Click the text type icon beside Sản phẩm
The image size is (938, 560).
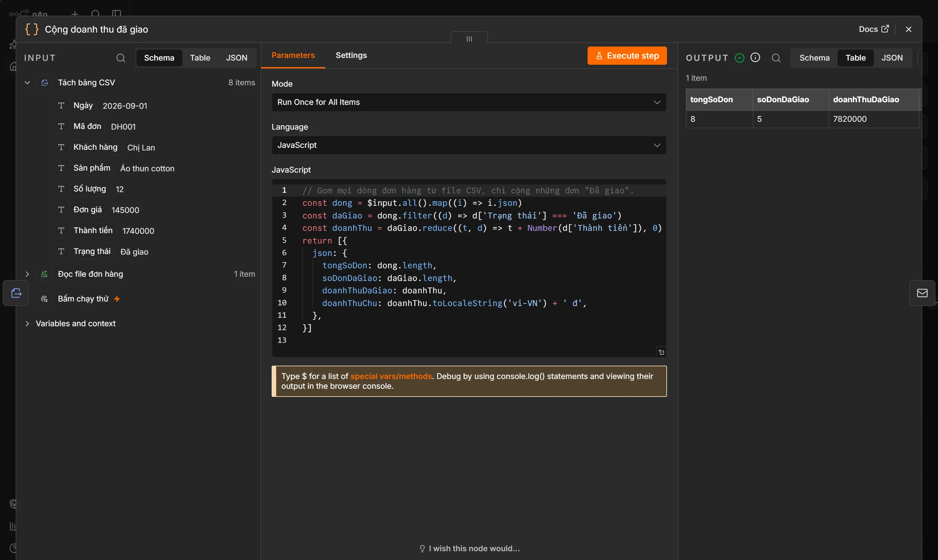(x=61, y=168)
